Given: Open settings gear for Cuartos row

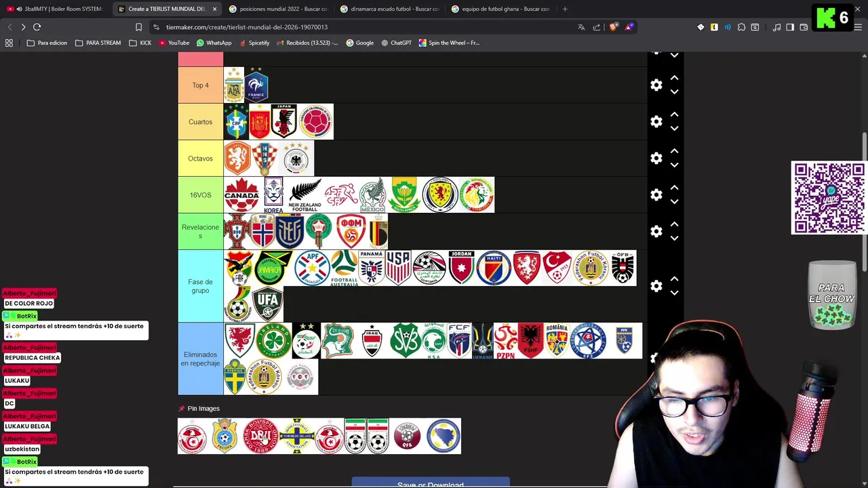Looking at the screenshot, I should 656,122.
